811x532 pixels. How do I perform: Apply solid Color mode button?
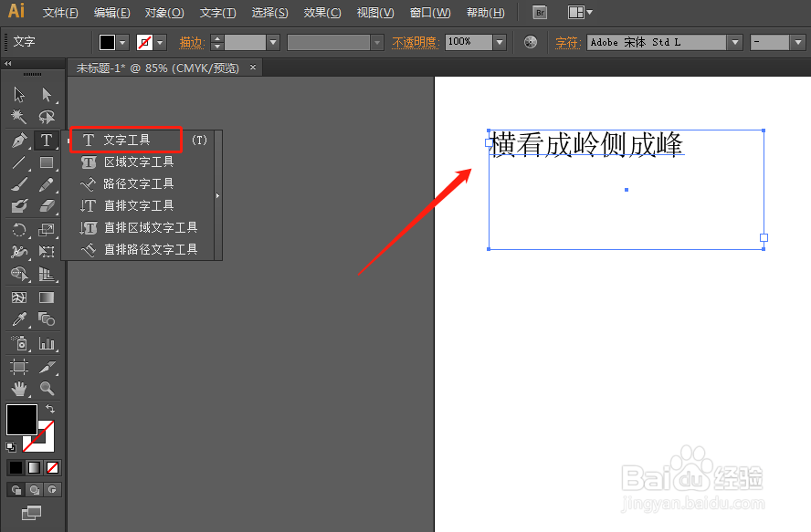point(16,468)
